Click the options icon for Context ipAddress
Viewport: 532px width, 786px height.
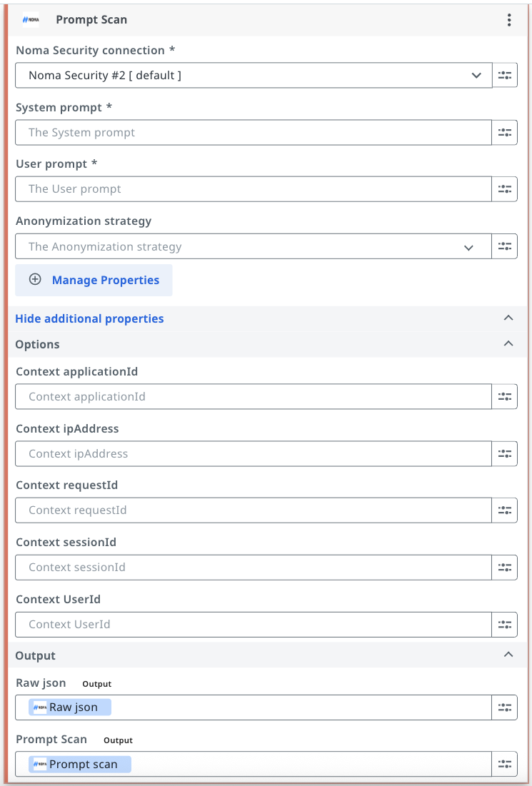[x=505, y=453]
